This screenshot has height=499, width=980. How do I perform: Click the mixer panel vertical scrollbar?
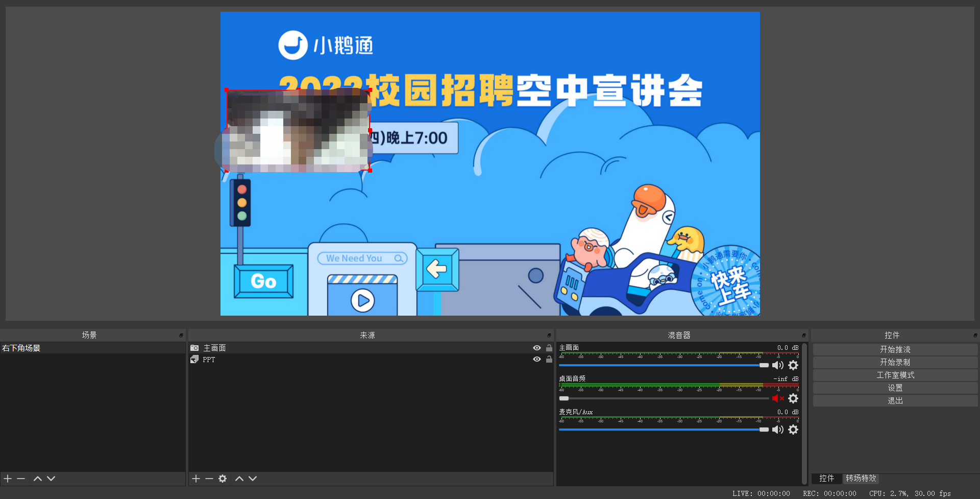[804, 414]
